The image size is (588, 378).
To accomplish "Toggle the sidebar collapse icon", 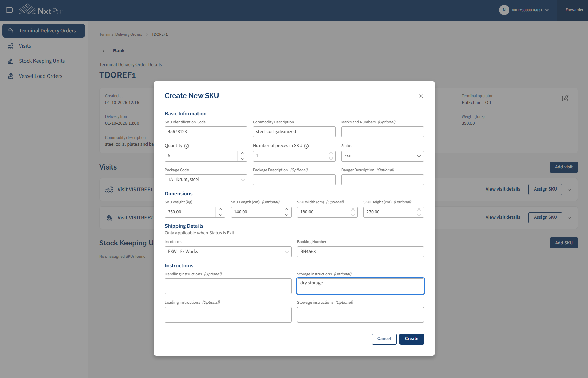I will [x=10, y=10].
